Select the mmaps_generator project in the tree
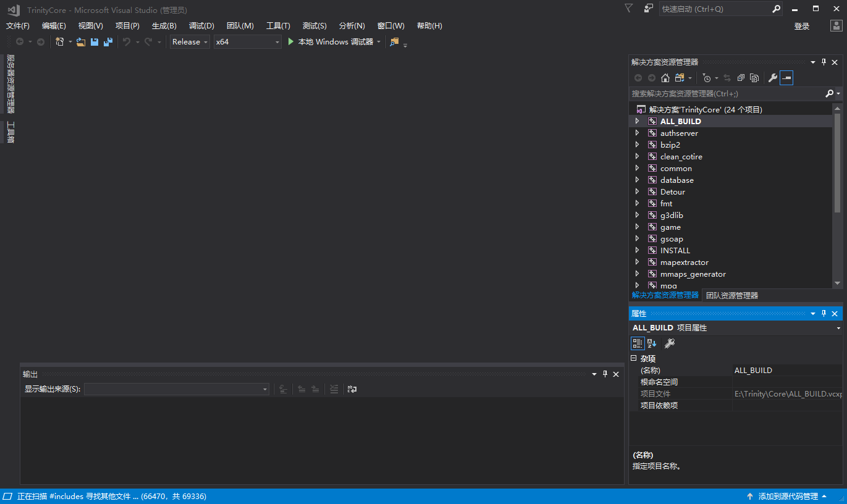 coord(693,274)
